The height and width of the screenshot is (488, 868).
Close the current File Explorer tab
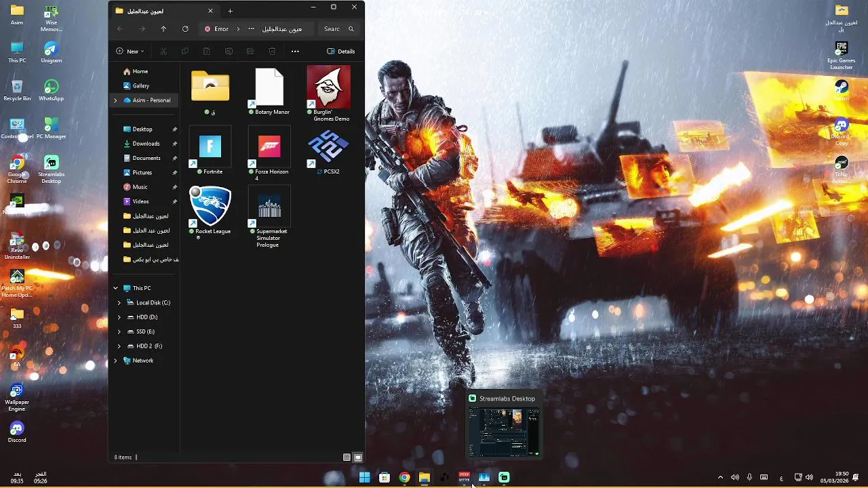click(x=210, y=11)
